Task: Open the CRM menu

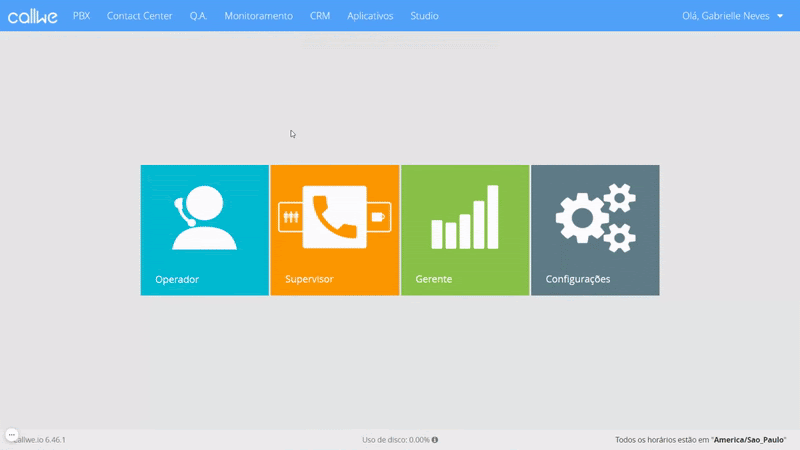Action: click(x=320, y=16)
